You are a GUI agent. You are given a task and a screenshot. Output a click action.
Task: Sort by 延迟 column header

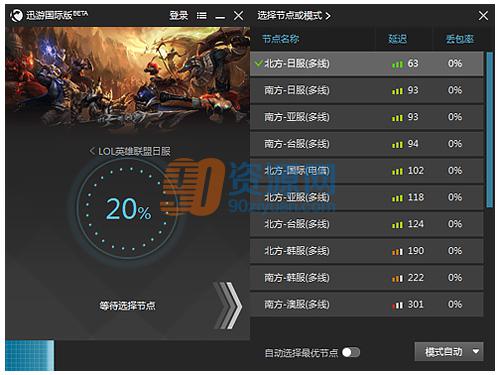click(397, 39)
